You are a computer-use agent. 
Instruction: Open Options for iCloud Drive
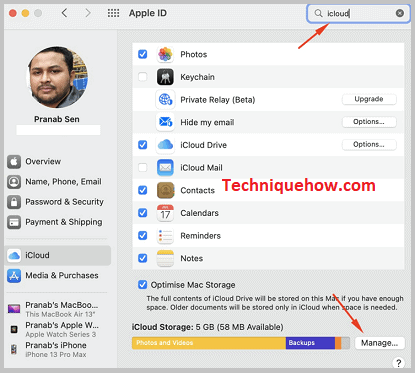(x=369, y=144)
